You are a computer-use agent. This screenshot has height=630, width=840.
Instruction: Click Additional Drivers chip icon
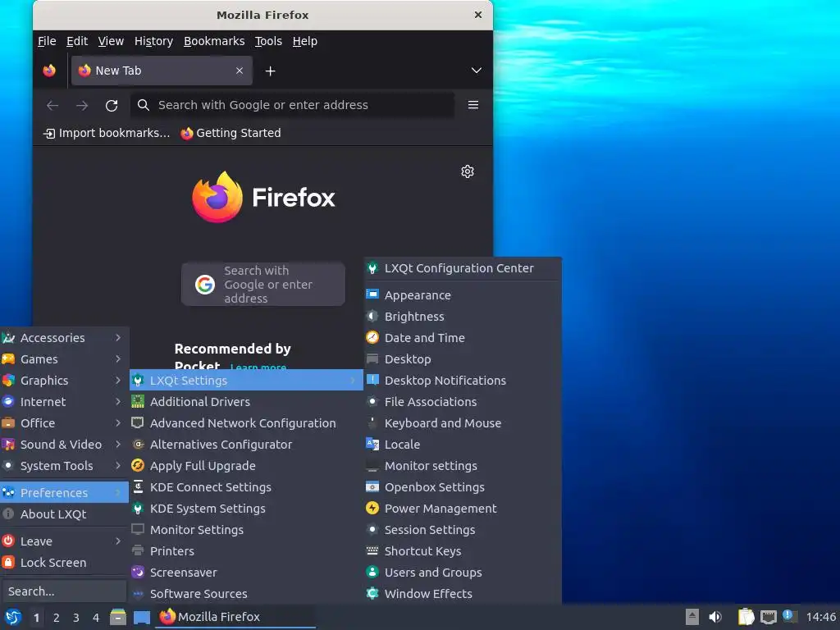tap(138, 401)
